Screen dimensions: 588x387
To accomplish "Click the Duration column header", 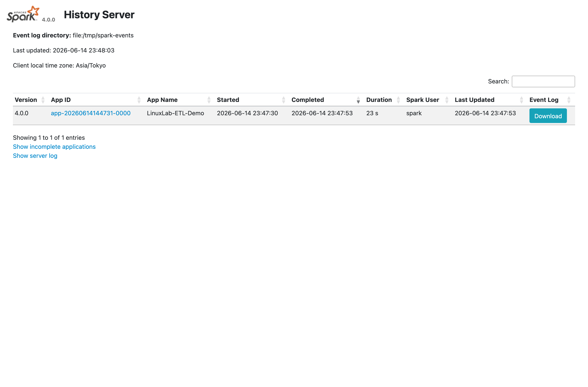I will (x=379, y=100).
